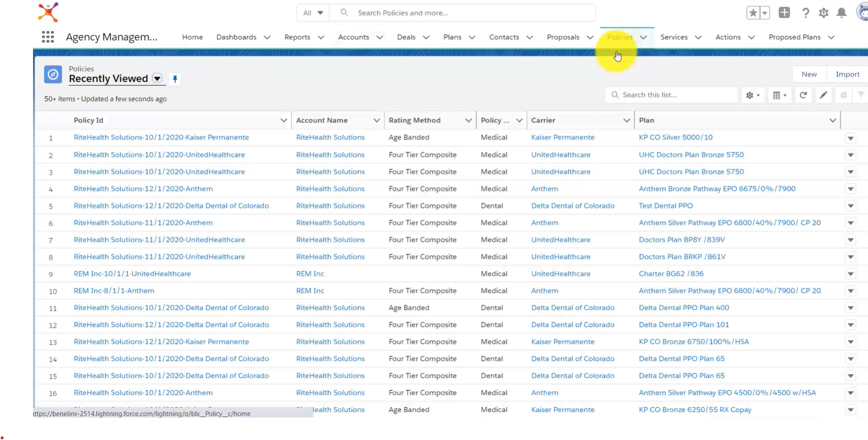Viewport: 868px width, 440px height.
Task: Open plan Anthem Silver Pathway EPO 4500/0%/4500 w/HSA
Action: coord(727,393)
